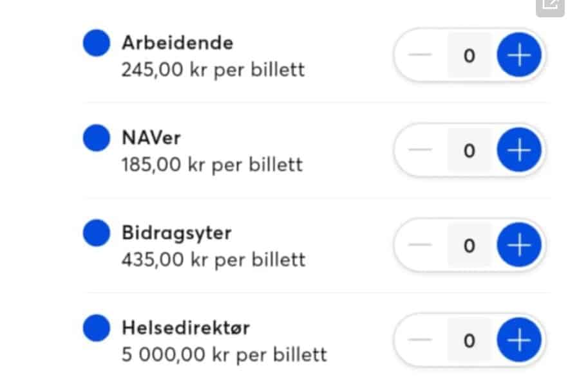This screenshot has height=384, width=588.
Task: Click the blue dot beside Helsedirektør
Action: [97, 328]
